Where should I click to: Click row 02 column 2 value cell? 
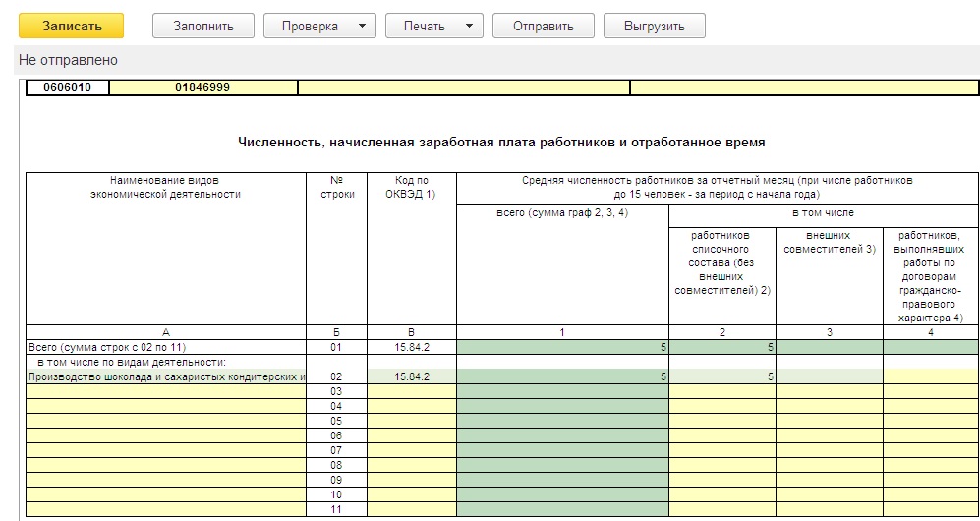point(722,376)
